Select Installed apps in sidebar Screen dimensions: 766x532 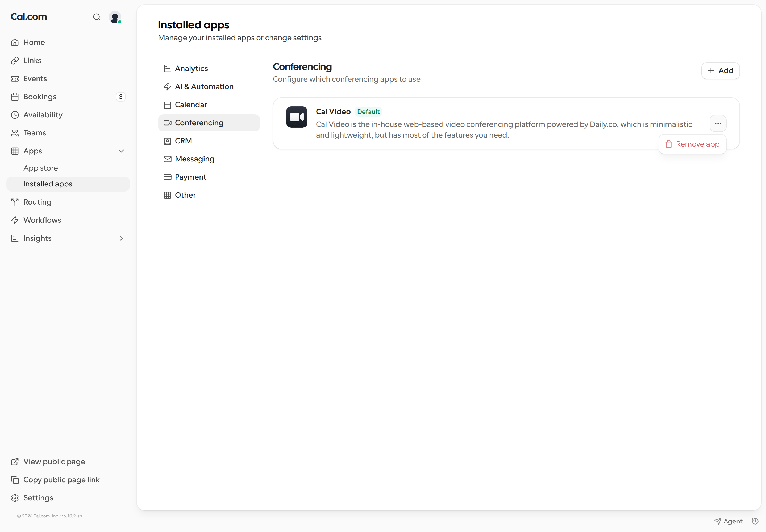[68, 184]
